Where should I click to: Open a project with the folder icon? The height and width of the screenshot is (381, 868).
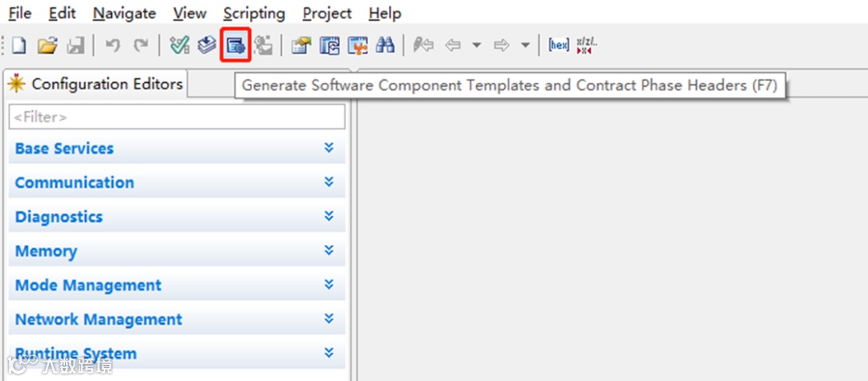47,45
